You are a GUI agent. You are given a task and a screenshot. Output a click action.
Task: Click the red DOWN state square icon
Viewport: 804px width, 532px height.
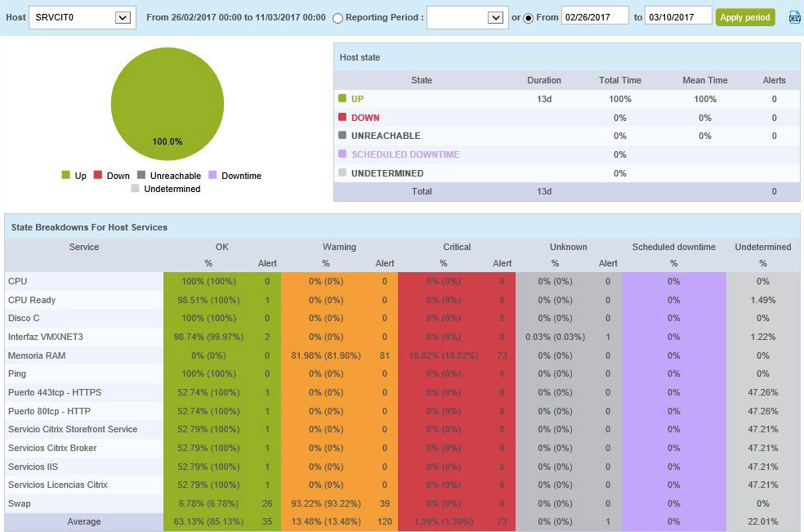click(342, 118)
